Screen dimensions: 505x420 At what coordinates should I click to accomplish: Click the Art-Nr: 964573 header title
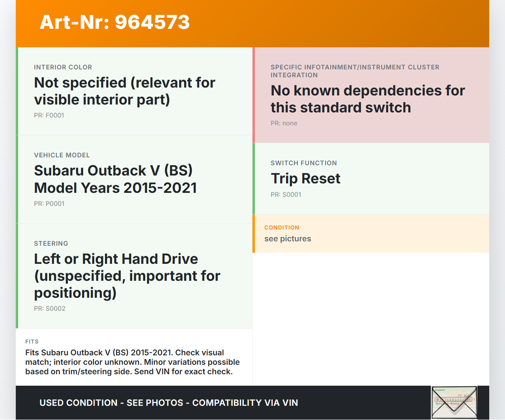[114, 22]
